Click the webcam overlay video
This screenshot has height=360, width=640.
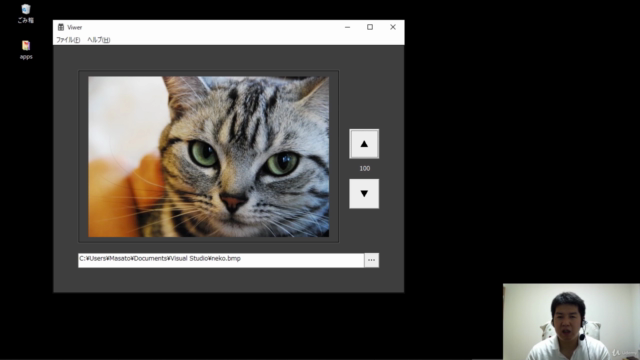pyautogui.click(x=571, y=322)
